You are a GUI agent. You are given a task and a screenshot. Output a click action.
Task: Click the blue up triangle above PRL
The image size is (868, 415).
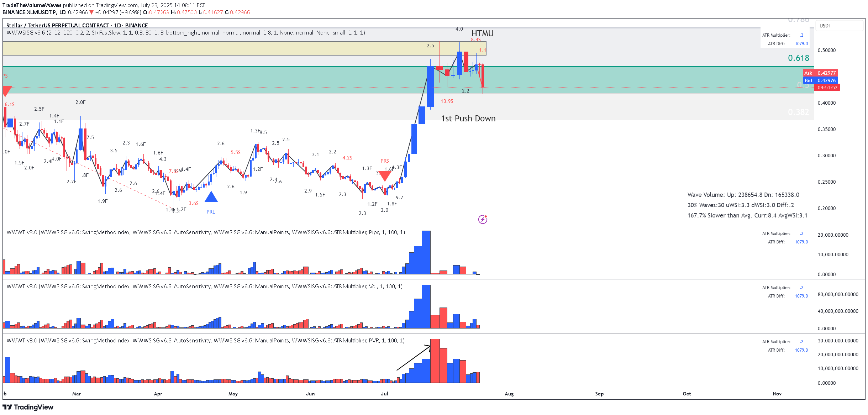211,197
